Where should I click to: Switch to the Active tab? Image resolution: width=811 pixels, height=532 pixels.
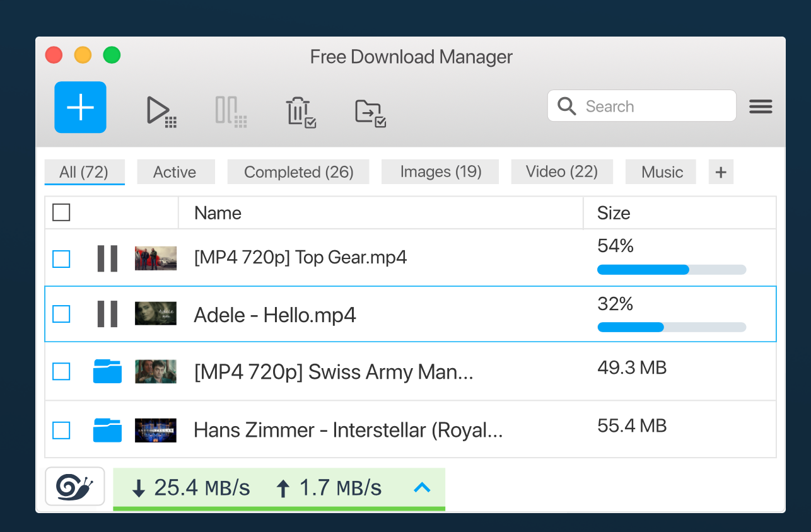pos(175,172)
